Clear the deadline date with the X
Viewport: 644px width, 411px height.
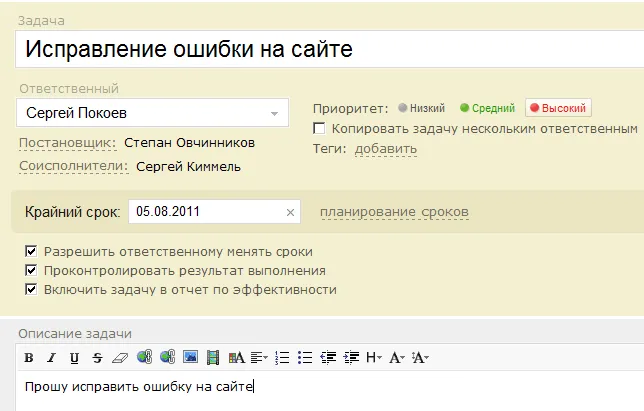click(290, 212)
